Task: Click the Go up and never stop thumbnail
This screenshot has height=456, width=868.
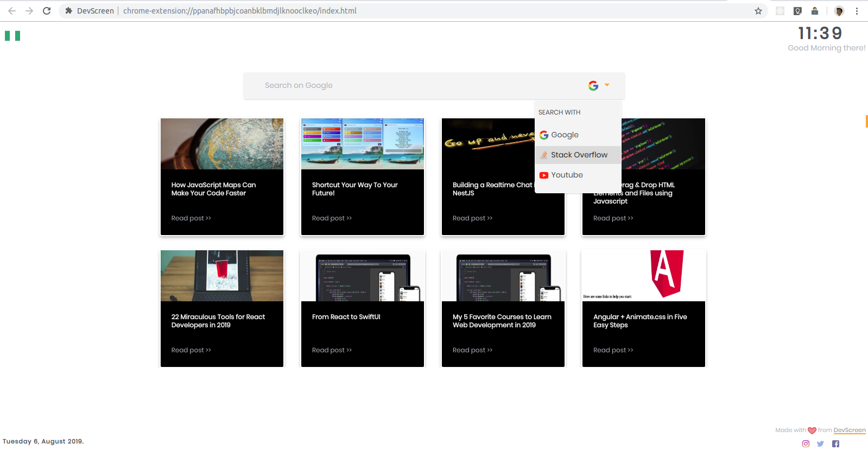Action: click(x=489, y=144)
